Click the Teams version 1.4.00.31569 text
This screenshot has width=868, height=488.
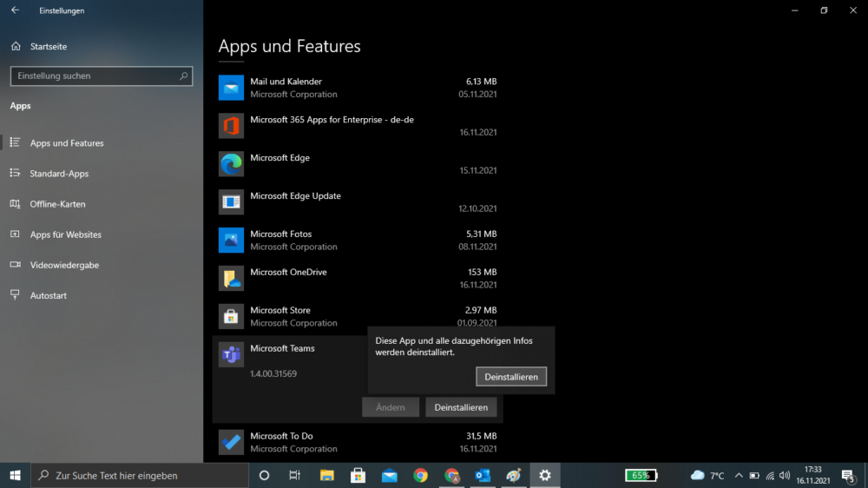273,374
